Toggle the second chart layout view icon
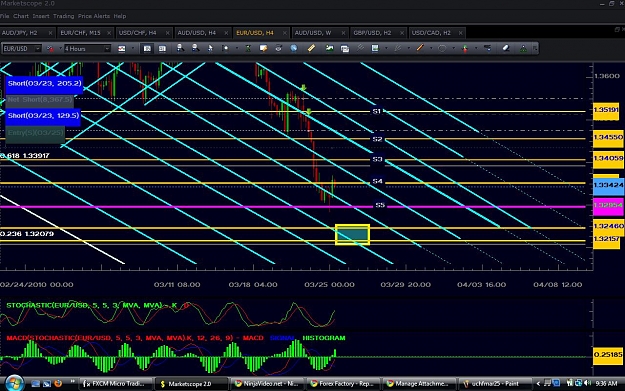625x391 pixels. pyautogui.click(x=162, y=49)
